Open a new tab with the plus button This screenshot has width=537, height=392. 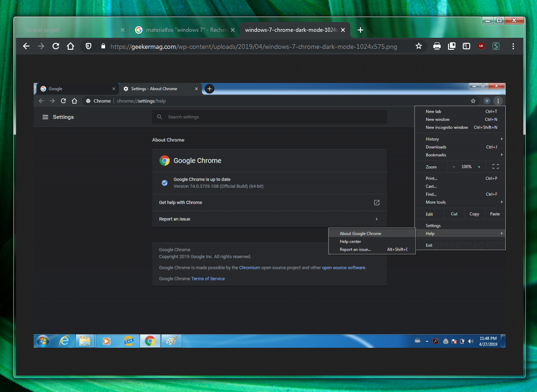[x=360, y=30]
